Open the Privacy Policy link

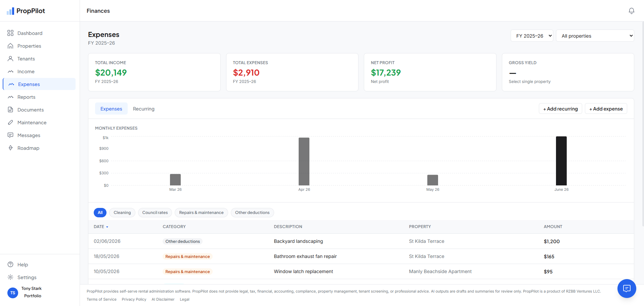pos(134,299)
